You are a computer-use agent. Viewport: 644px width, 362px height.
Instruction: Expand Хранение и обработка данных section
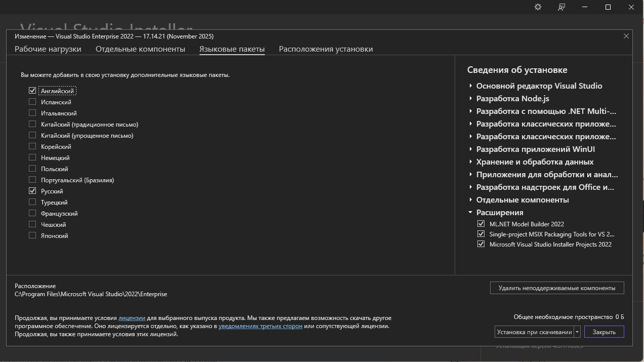point(471,162)
